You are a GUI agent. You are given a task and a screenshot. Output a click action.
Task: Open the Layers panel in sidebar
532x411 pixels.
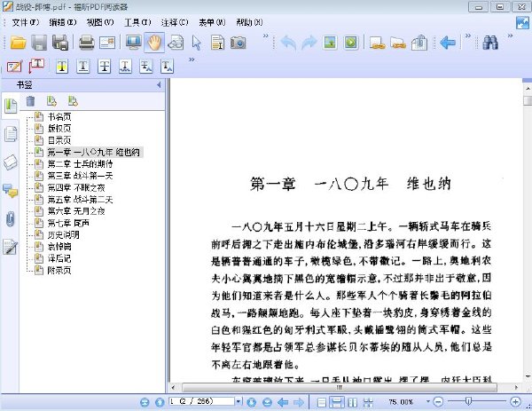click(x=11, y=162)
